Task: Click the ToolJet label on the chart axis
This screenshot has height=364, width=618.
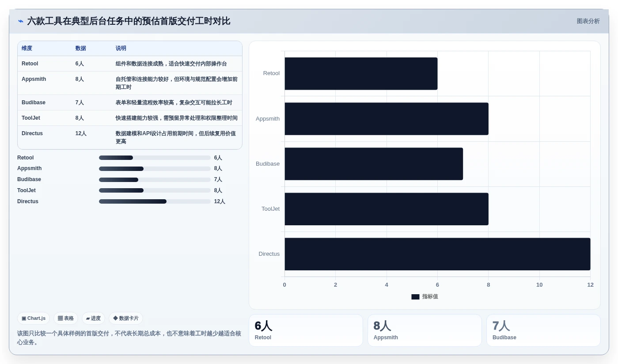Action: [x=270, y=209]
